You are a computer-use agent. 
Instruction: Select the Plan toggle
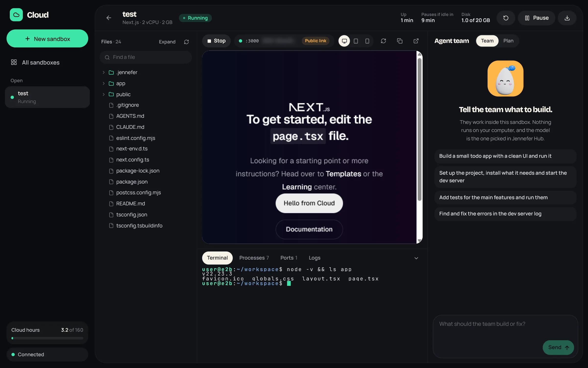508,41
